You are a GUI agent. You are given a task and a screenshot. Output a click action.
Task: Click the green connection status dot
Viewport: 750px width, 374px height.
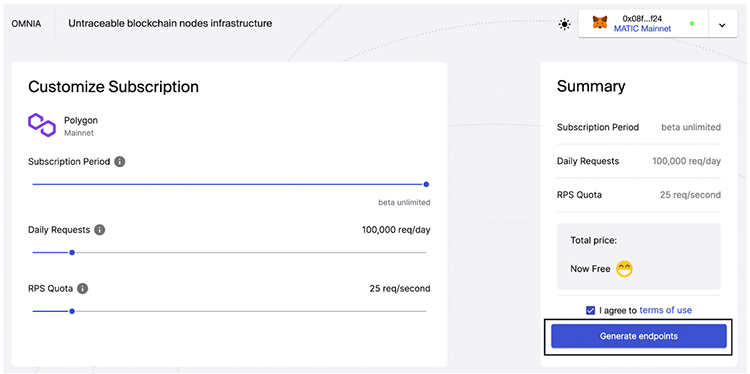pyautogui.click(x=692, y=23)
